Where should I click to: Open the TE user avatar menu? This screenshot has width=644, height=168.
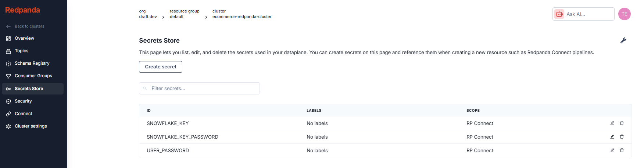pyautogui.click(x=625, y=14)
